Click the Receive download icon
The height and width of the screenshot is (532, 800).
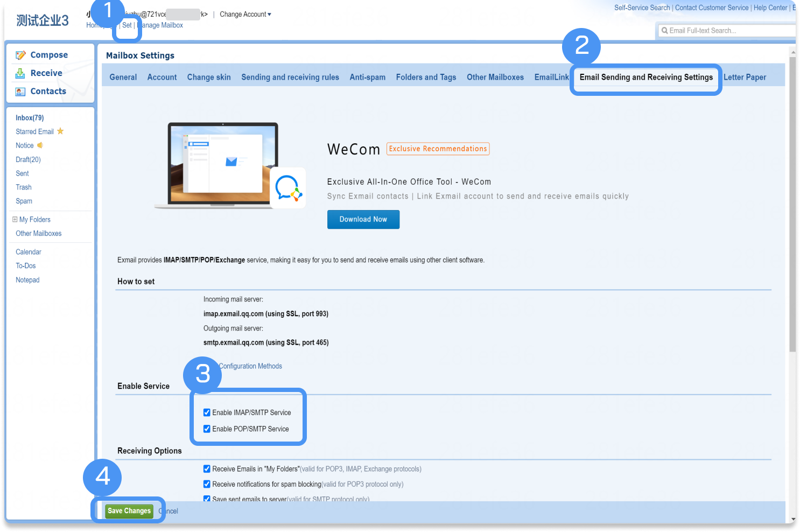coord(20,73)
